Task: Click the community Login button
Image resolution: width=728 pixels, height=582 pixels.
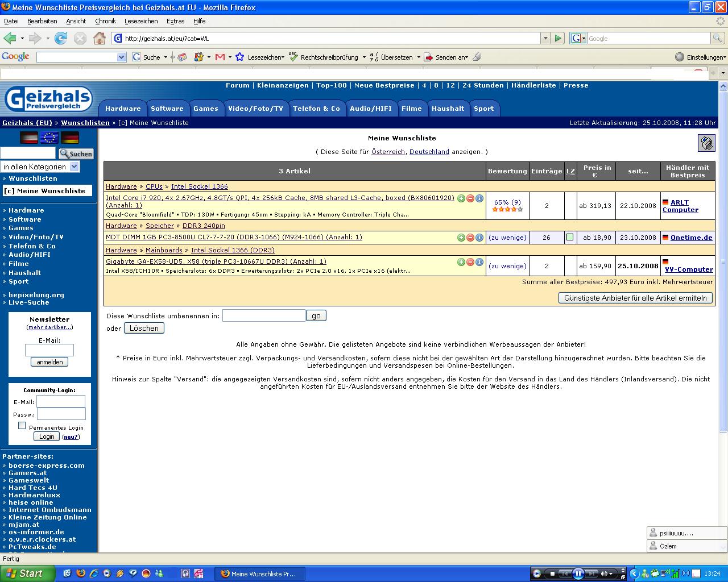Action: pyautogui.click(x=47, y=436)
